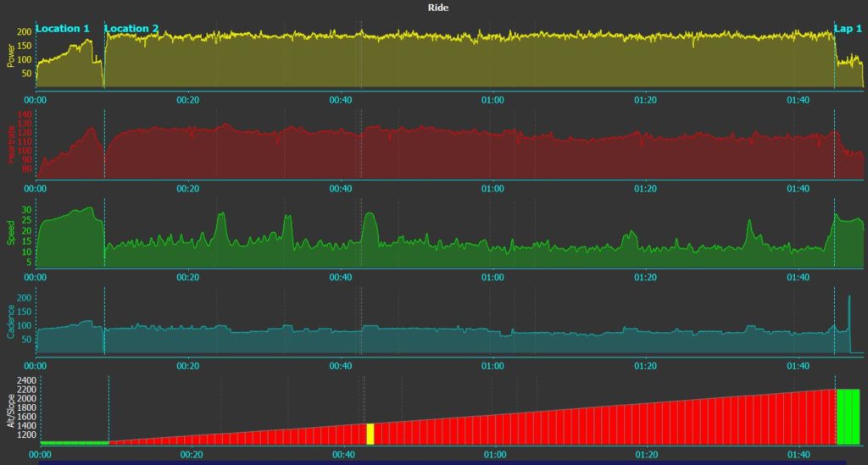Image resolution: width=868 pixels, height=465 pixels.
Task: Click the 01:20 tick under Speed chart
Action: 645,277
